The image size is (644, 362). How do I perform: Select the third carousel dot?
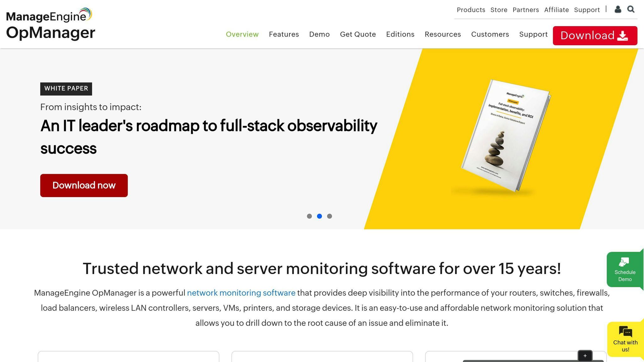tap(330, 216)
